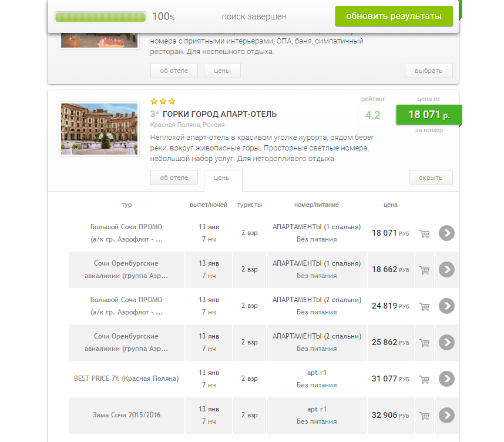Click 2 взр in the 18 662 row

pos(250,269)
